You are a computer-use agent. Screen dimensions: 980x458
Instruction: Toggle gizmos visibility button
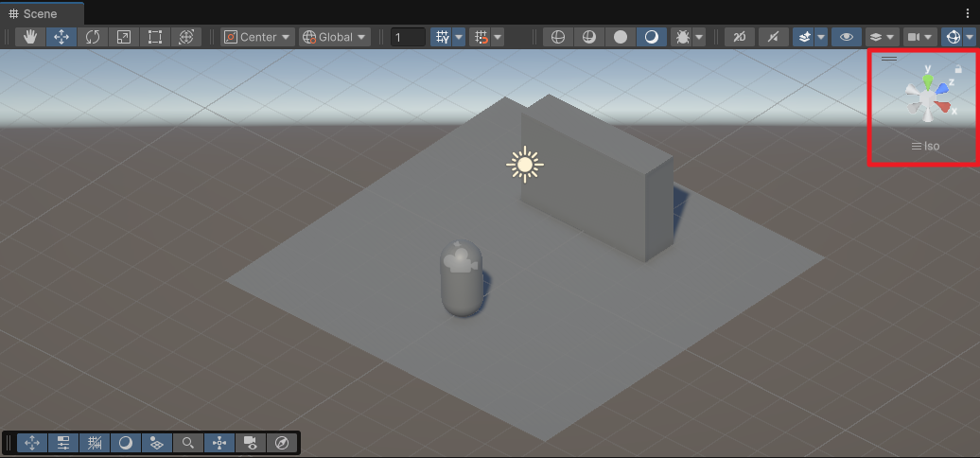(x=954, y=37)
